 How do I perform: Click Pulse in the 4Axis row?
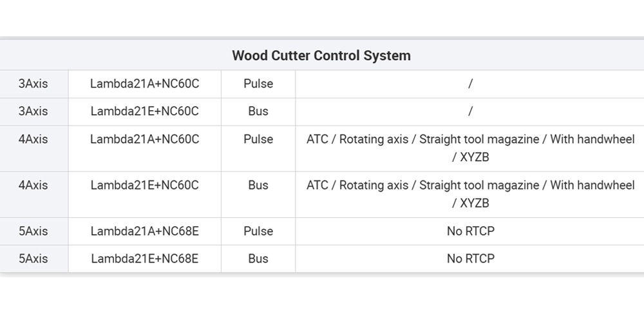click(258, 139)
